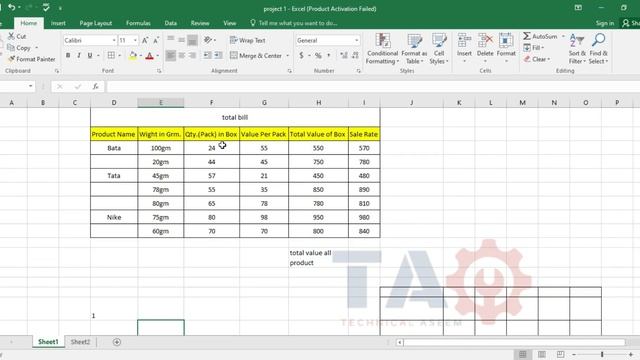Apply Comma Style
The height and width of the screenshot is (360, 640).
click(x=329, y=56)
